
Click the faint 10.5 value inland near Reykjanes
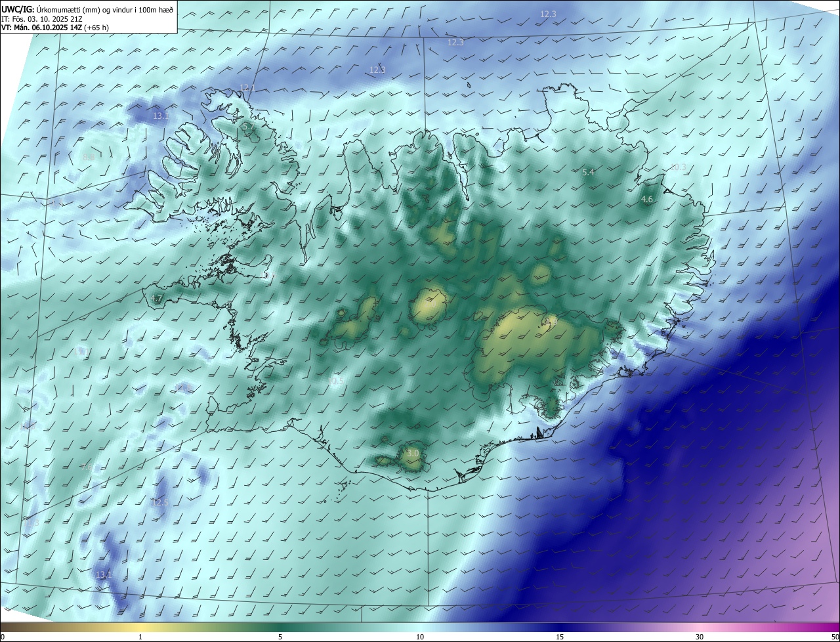pyautogui.click(x=336, y=381)
